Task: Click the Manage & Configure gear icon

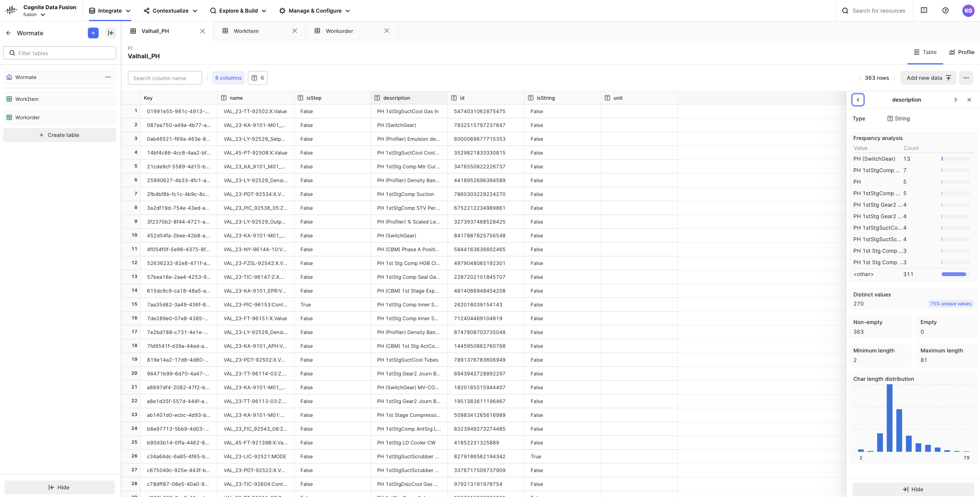Action: coord(282,11)
